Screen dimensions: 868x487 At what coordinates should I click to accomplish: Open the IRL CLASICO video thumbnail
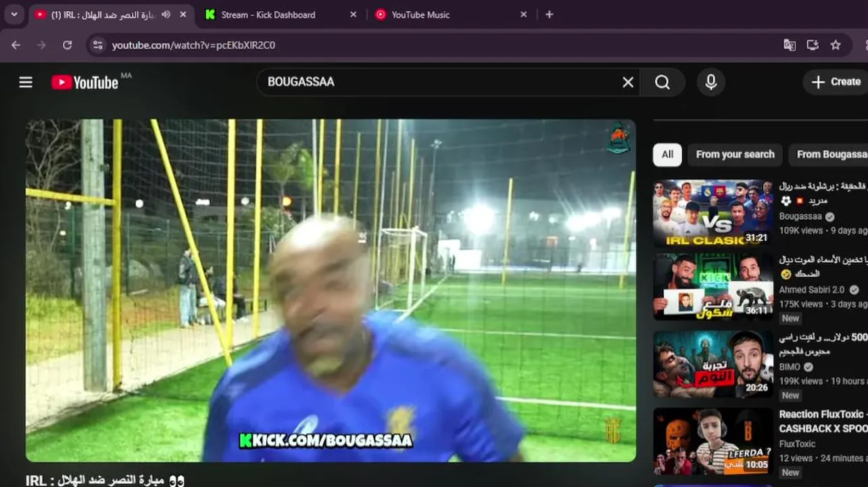pos(713,212)
